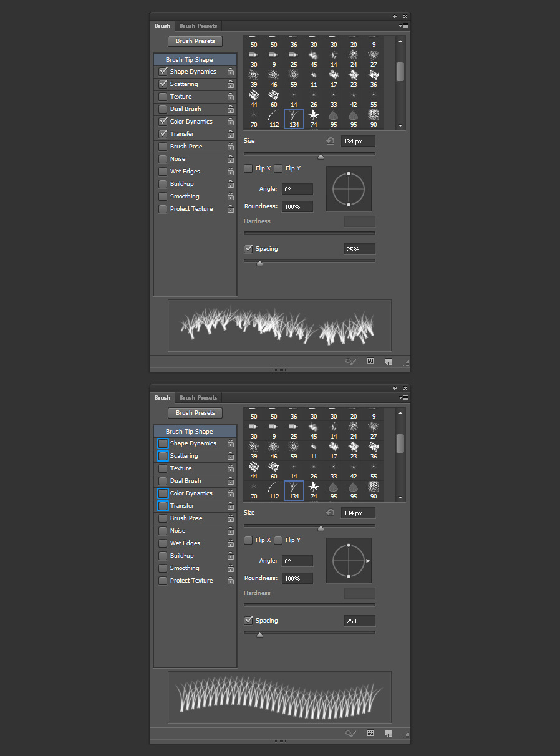Open Brush Tip Shape section in lower panel
The width and height of the screenshot is (560, 756).
(195, 432)
